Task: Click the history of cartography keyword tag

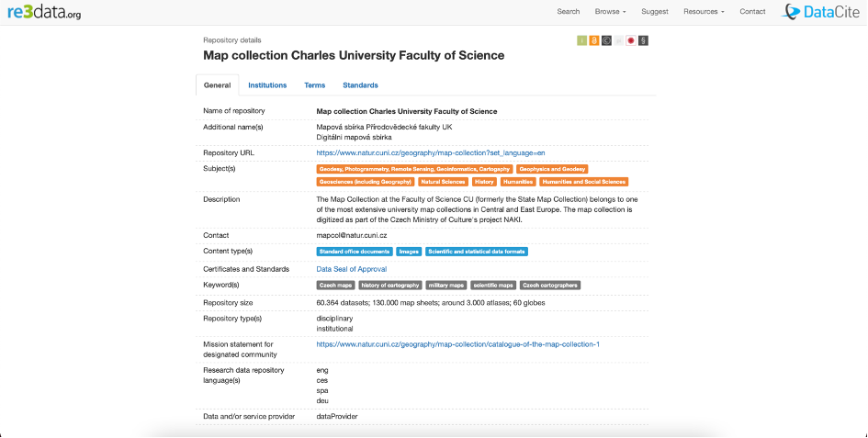Action: [x=390, y=286]
